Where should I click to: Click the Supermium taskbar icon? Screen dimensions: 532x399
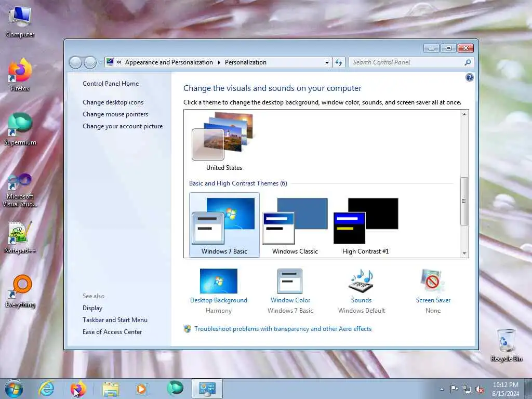[x=175, y=388]
